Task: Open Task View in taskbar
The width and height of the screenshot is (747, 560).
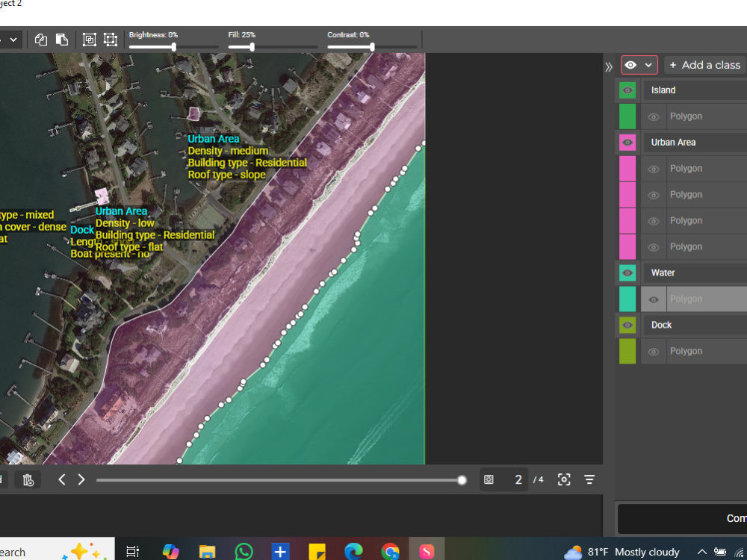Action: click(132, 552)
